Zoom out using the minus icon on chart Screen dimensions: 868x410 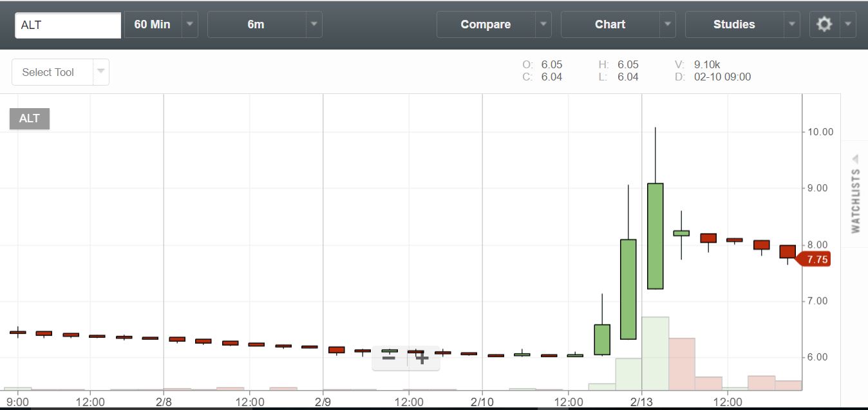(x=389, y=357)
